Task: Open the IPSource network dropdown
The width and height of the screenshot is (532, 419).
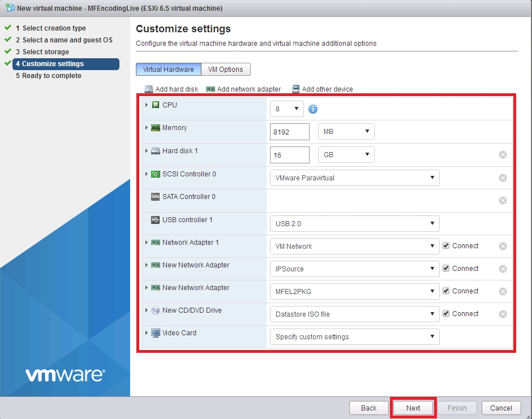Action: [354, 269]
